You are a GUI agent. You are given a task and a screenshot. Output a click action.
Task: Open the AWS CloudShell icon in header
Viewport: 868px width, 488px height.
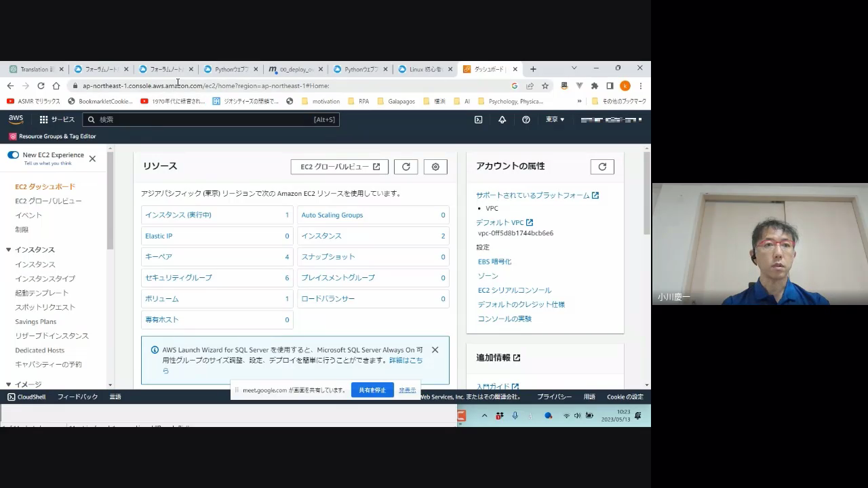[x=478, y=119]
